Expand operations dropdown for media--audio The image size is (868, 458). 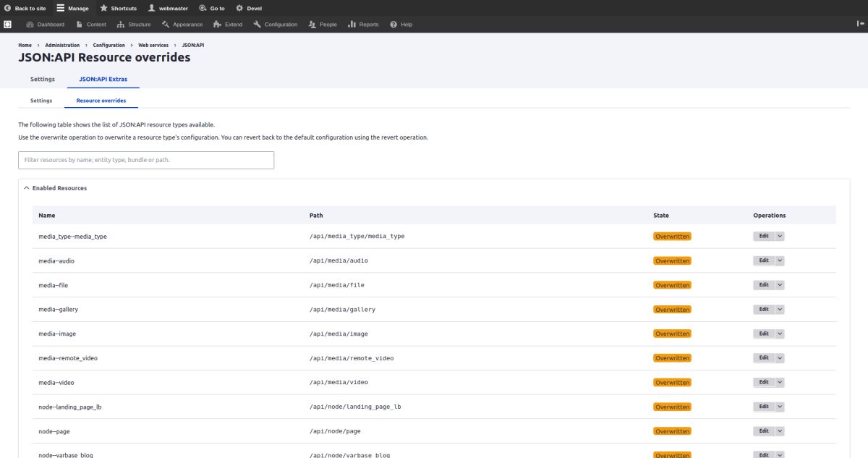pos(780,260)
